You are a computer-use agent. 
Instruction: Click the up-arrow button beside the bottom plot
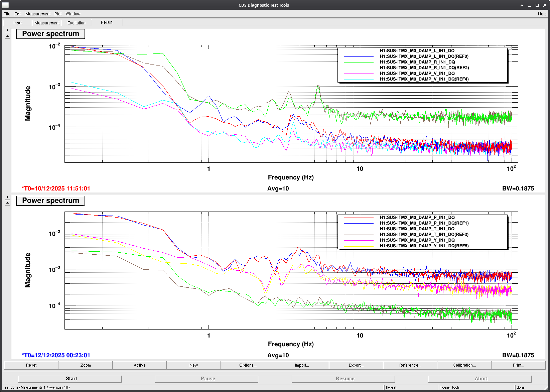8,203
